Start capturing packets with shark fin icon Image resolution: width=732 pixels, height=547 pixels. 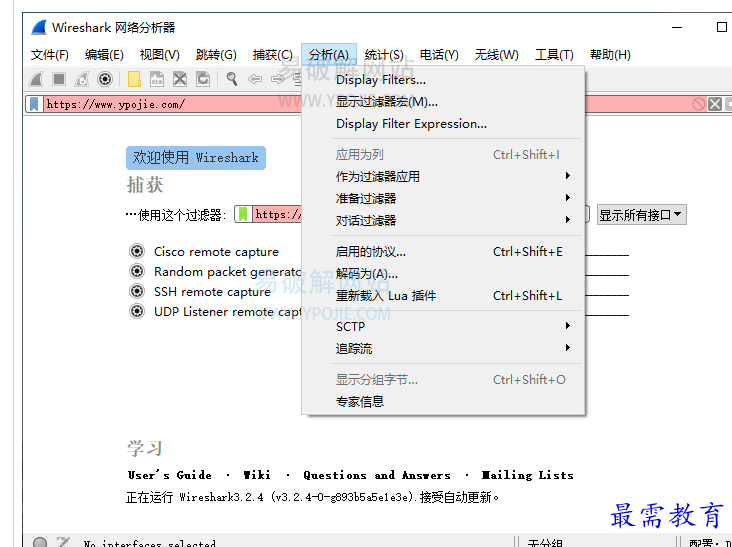[x=36, y=79]
